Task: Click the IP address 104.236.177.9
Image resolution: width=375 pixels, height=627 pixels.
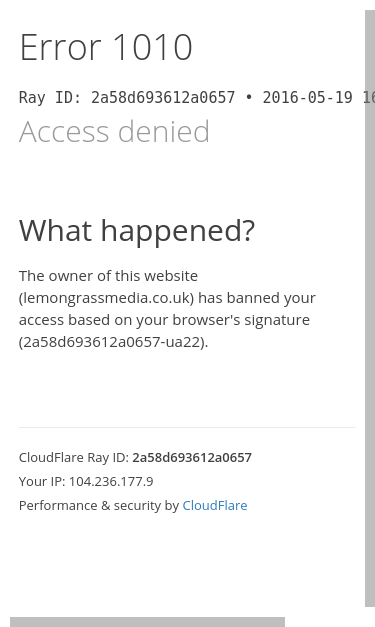Action: coord(111,481)
